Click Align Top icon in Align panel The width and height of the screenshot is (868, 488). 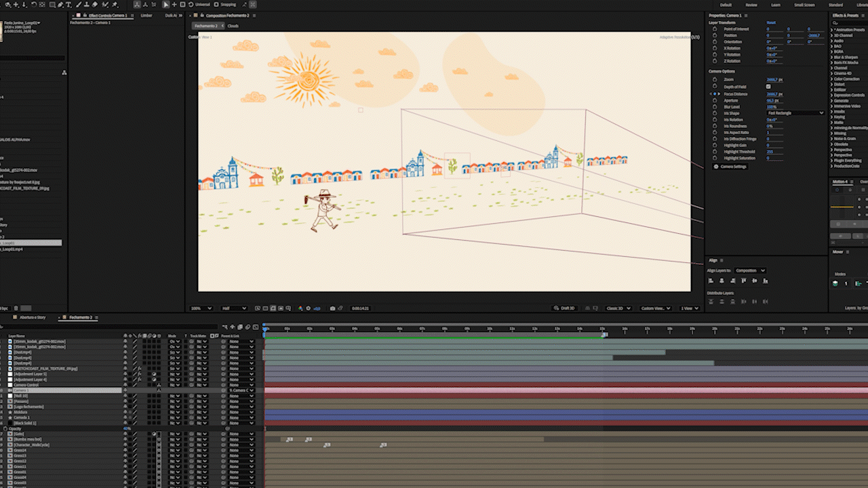click(744, 281)
